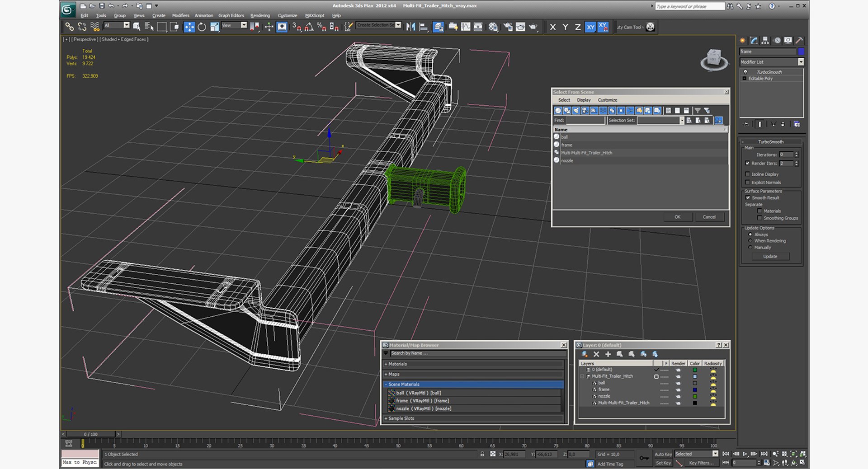Select the When Rendering radio button
868x469 pixels.
click(x=750, y=241)
